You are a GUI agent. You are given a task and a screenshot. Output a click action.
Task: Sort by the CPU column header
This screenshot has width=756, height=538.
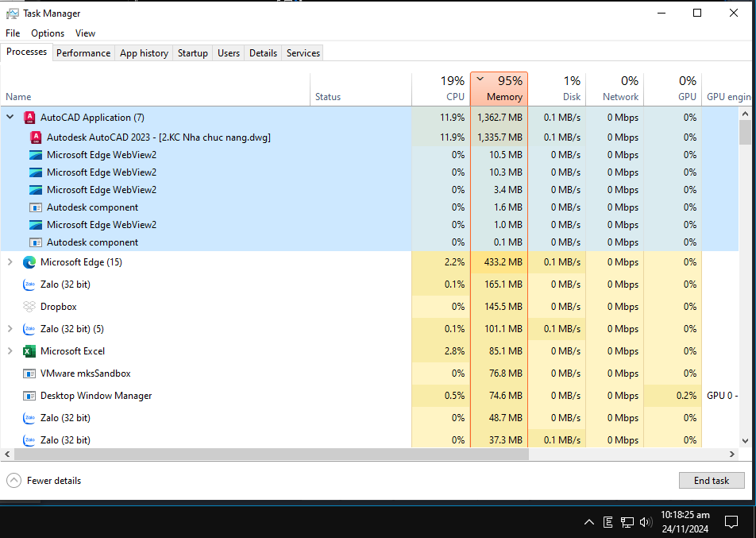click(x=442, y=89)
